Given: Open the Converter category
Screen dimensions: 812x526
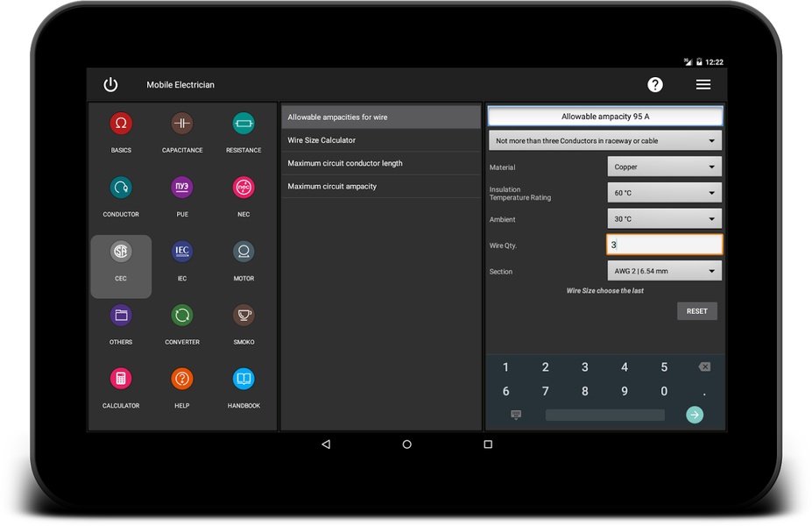Looking at the screenshot, I should tap(182, 324).
